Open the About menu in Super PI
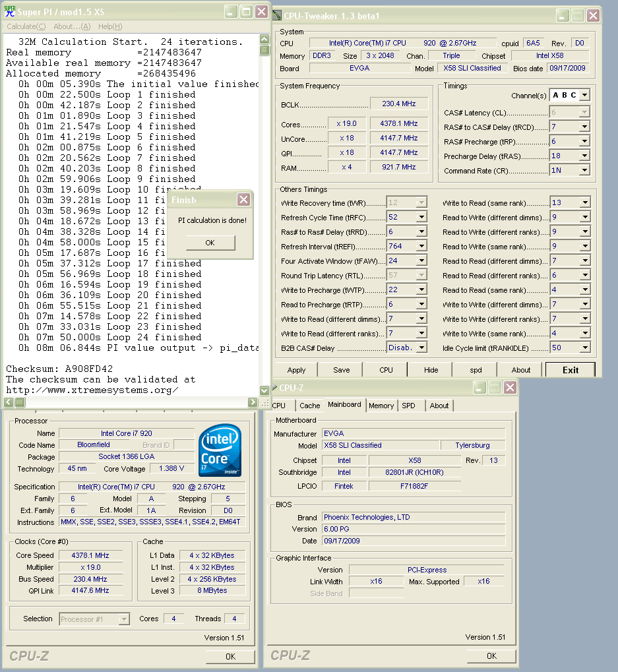The height and width of the screenshot is (672, 618). [72, 26]
